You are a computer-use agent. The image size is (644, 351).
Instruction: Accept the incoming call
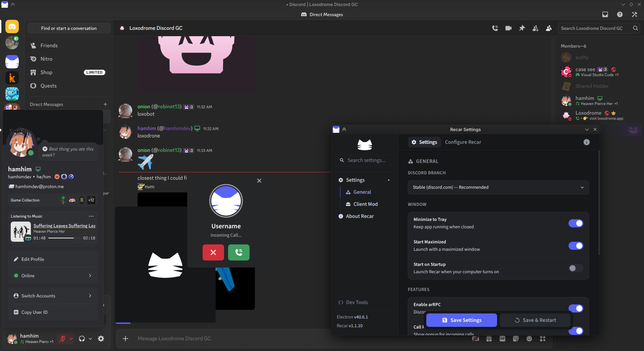tap(238, 252)
